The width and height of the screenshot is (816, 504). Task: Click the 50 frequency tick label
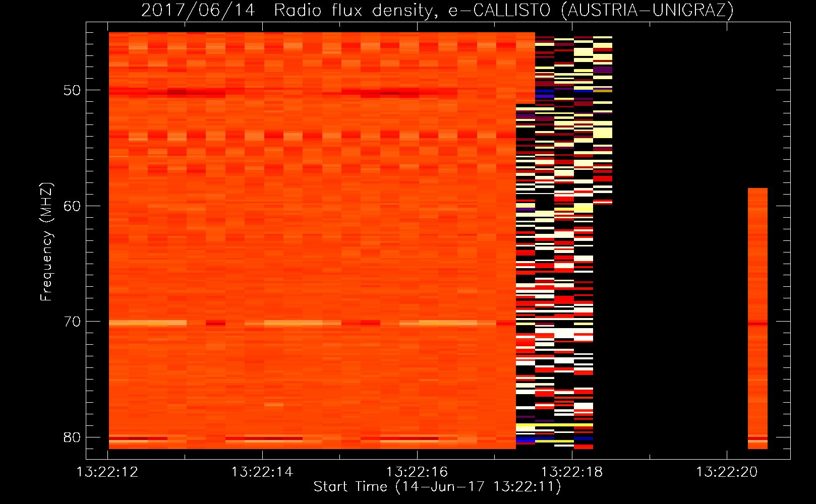(x=72, y=90)
